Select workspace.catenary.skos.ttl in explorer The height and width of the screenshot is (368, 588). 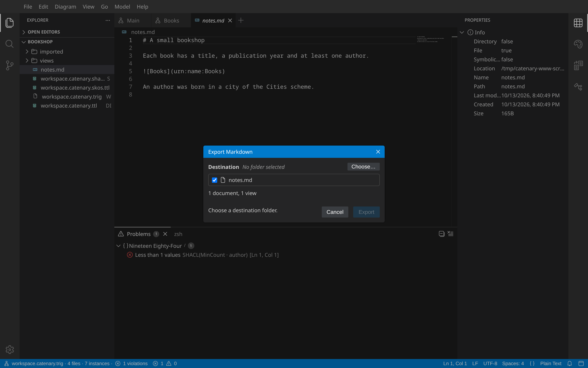pos(67,88)
